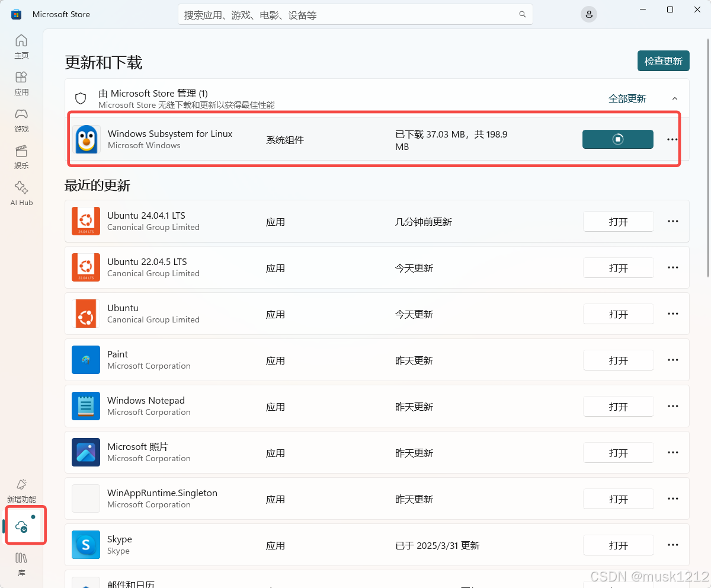Click the Paint app icon

coord(86,360)
